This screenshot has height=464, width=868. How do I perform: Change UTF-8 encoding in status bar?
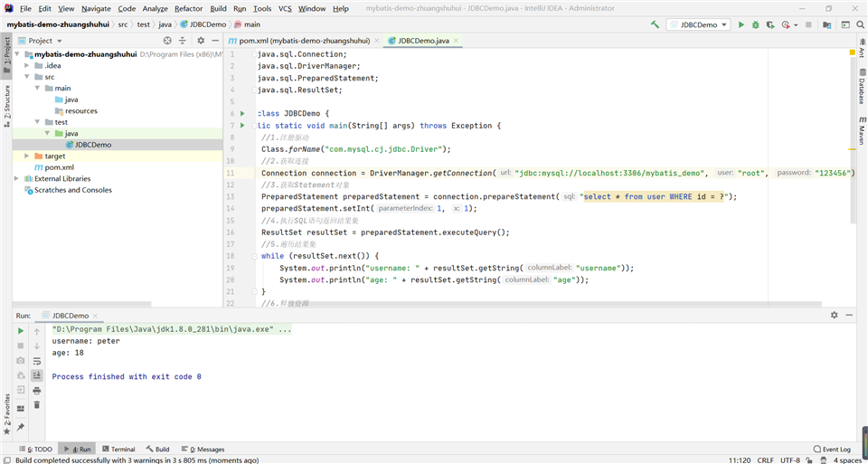(x=790, y=460)
